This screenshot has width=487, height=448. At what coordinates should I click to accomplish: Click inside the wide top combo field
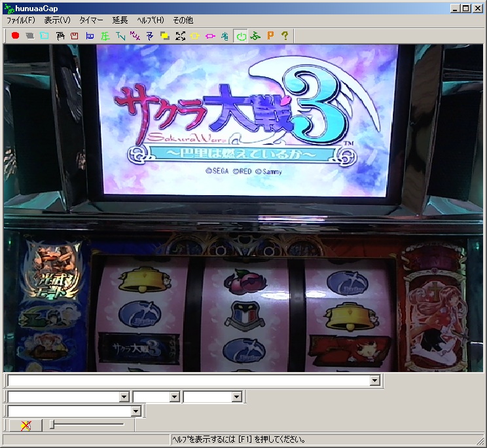coord(189,381)
